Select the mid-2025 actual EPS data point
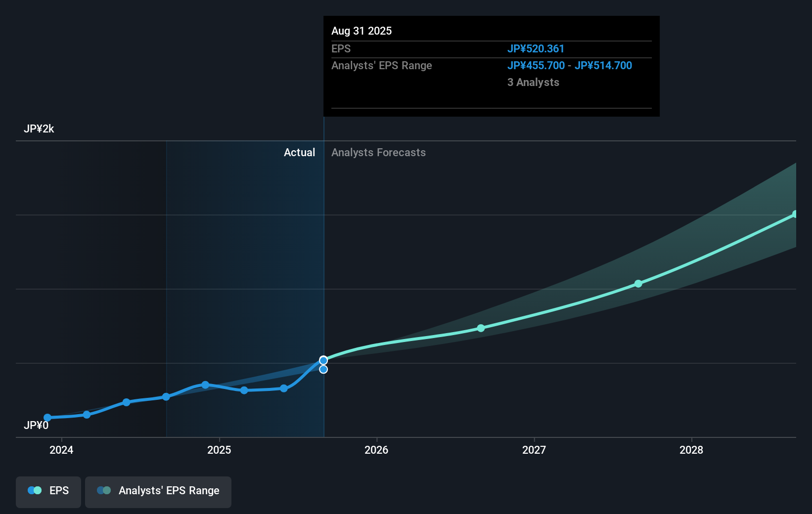 [x=244, y=390]
